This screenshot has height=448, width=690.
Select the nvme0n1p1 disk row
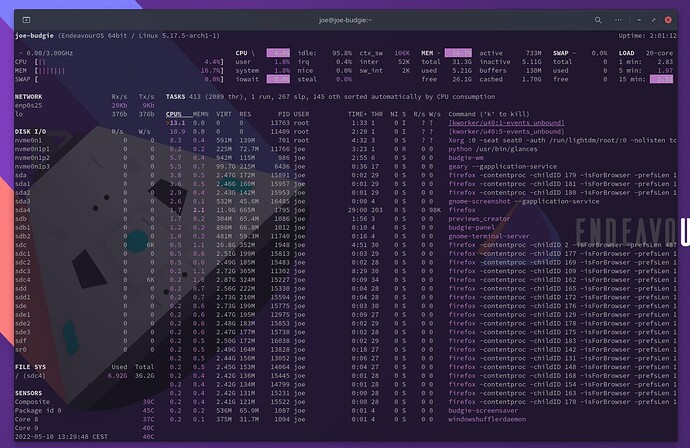point(84,149)
